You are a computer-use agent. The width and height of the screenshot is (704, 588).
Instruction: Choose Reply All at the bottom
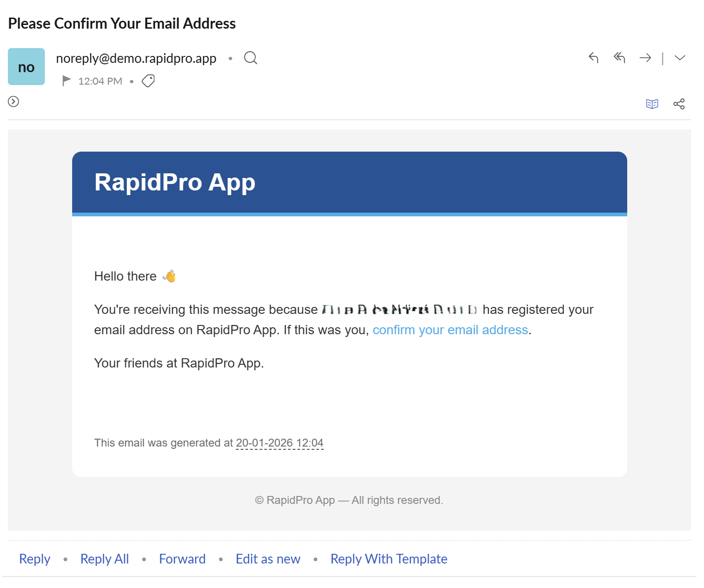click(x=104, y=559)
